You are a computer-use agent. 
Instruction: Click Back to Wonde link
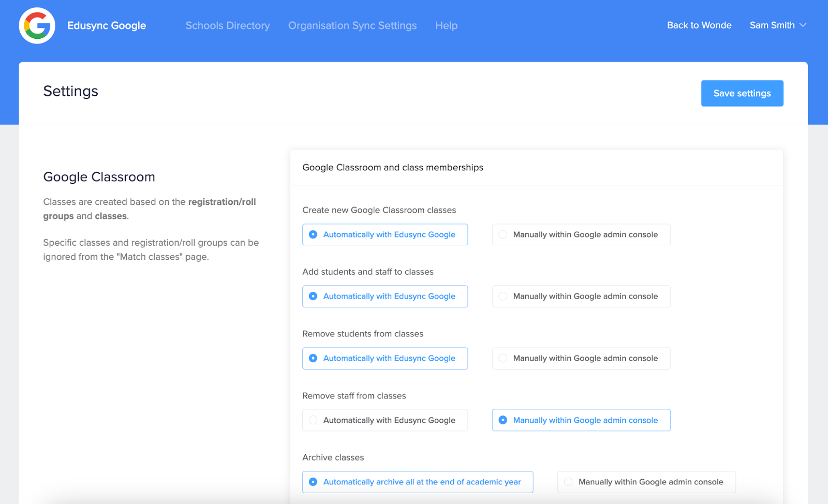click(699, 25)
